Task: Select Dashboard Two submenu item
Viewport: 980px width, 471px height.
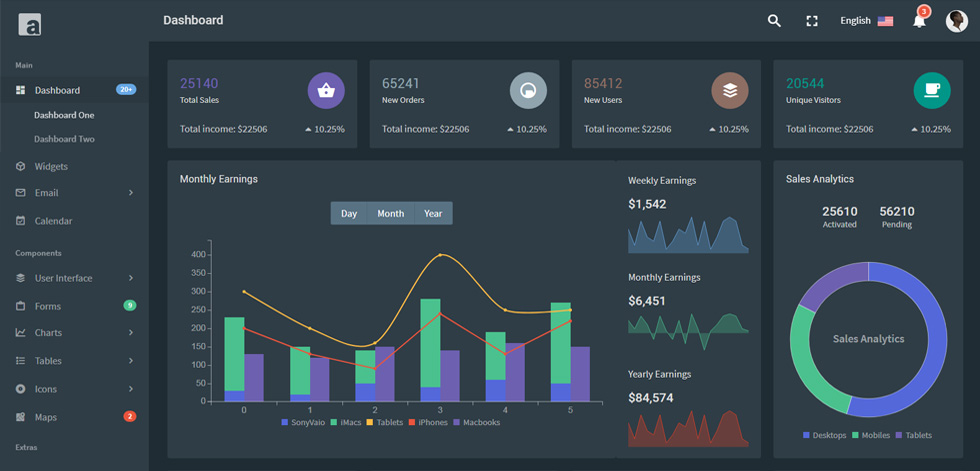Action: [64, 139]
